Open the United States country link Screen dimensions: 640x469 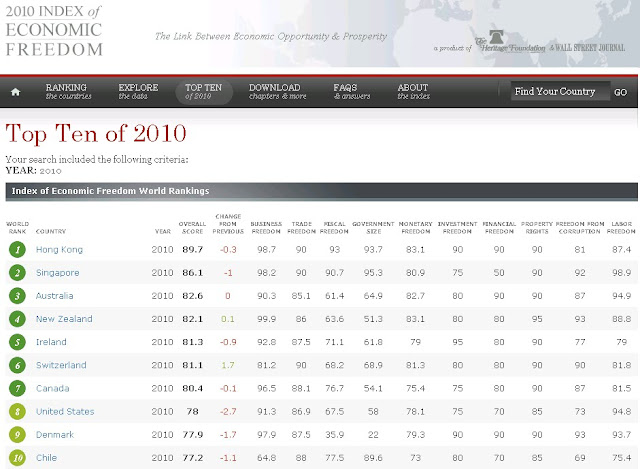click(65, 411)
